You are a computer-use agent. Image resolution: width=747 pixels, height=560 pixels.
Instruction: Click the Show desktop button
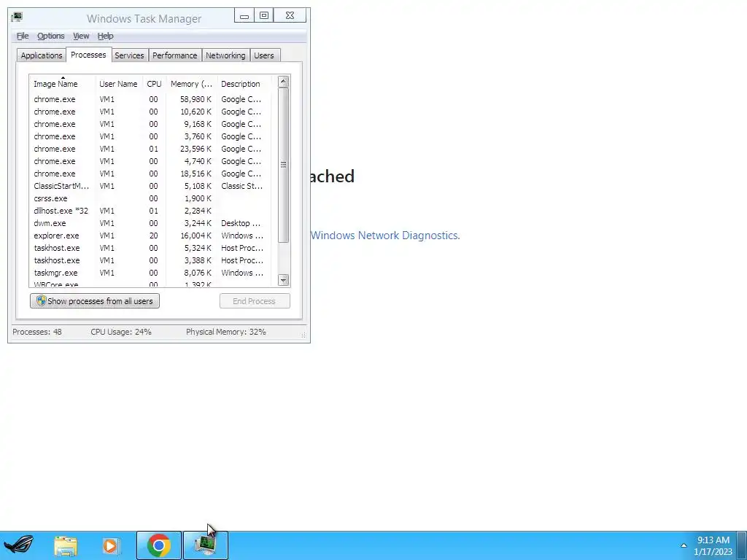(x=742, y=545)
